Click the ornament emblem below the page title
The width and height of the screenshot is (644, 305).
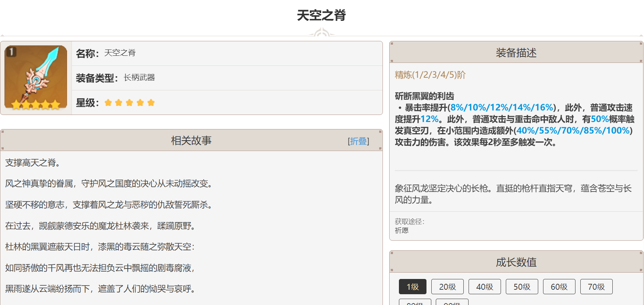pos(322,33)
